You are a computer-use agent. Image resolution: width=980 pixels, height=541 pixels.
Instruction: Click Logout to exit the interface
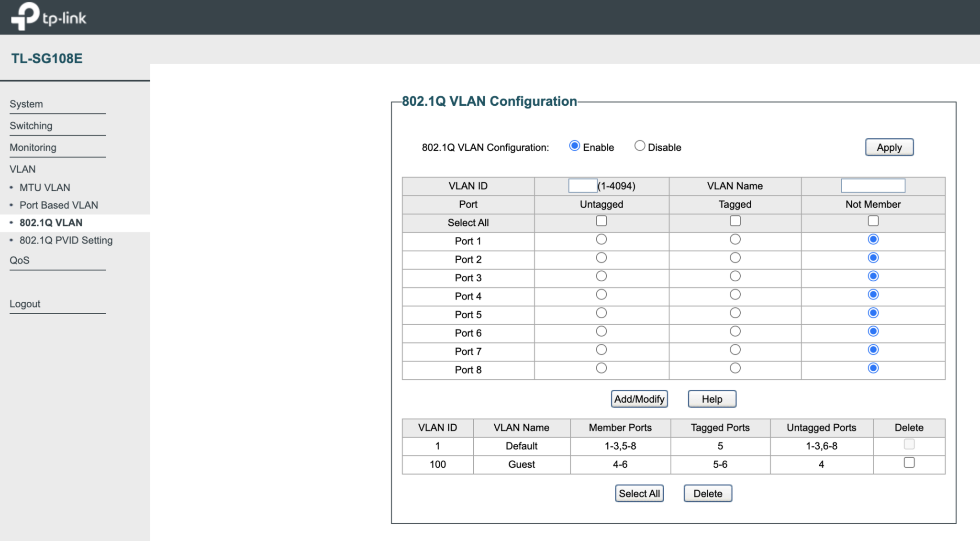25,303
